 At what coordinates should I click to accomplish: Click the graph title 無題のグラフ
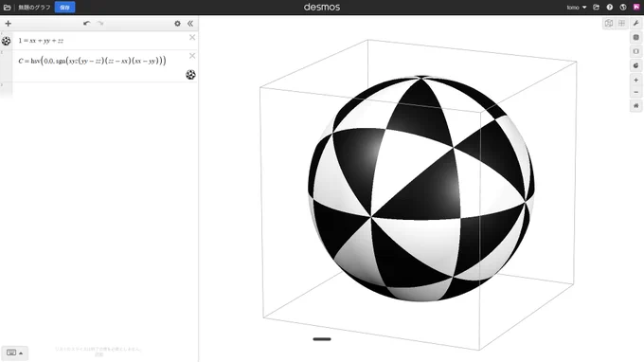tap(34, 8)
